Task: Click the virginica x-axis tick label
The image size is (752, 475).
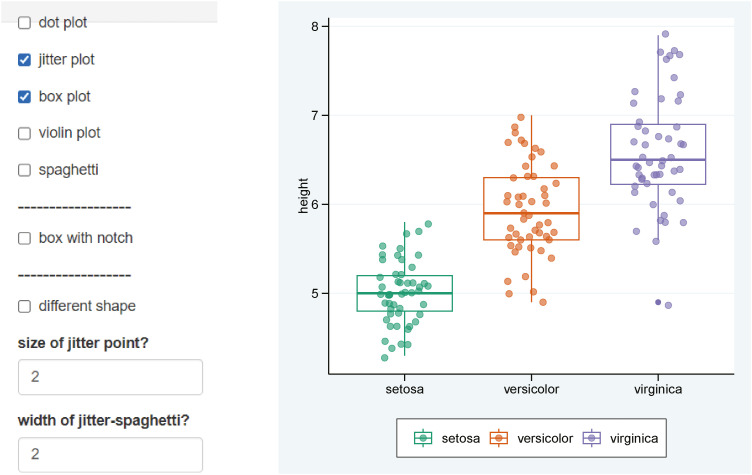Action: tap(657, 389)
